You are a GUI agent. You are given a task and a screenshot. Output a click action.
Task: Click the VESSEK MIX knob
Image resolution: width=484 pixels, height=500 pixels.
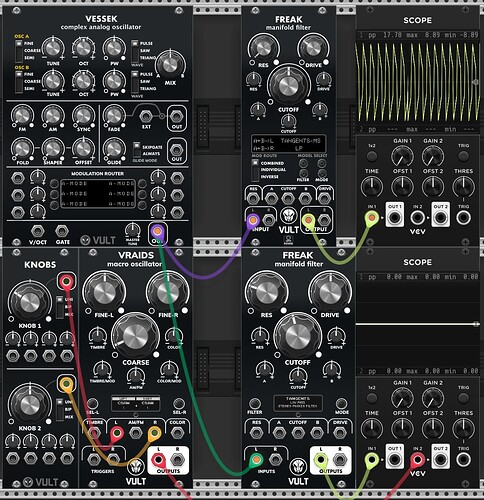click(170, 65)
